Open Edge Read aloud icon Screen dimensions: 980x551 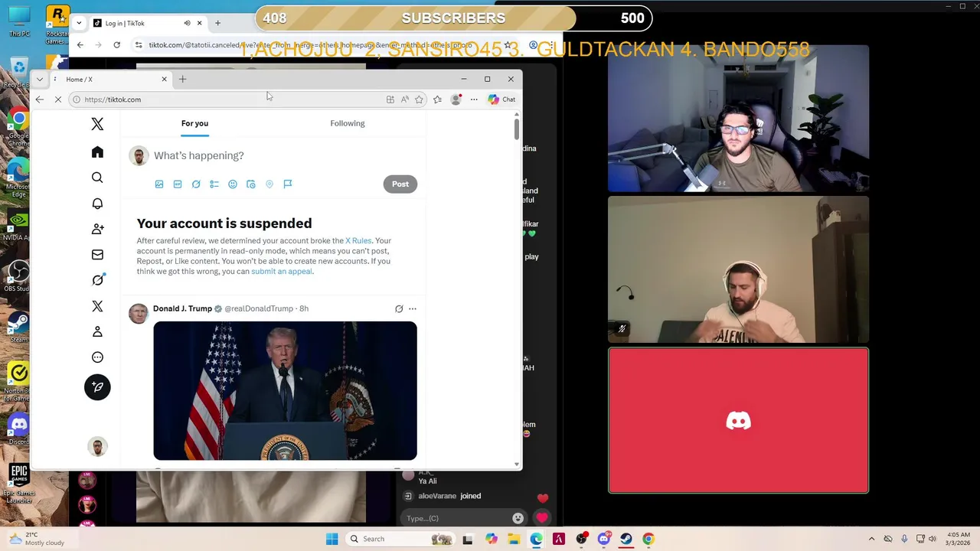click(x=404, y=99)
